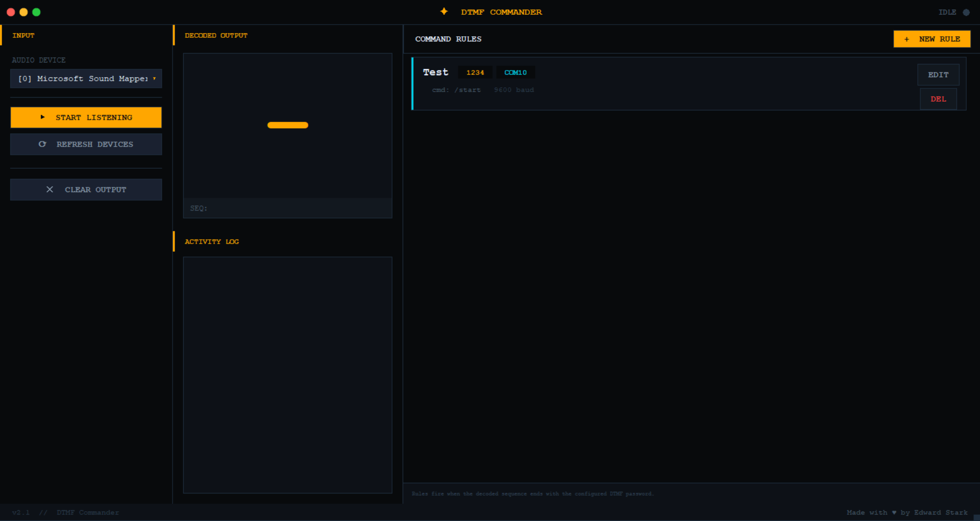Delete the Test rule
The image size is (980, 521).
[938, 99]
